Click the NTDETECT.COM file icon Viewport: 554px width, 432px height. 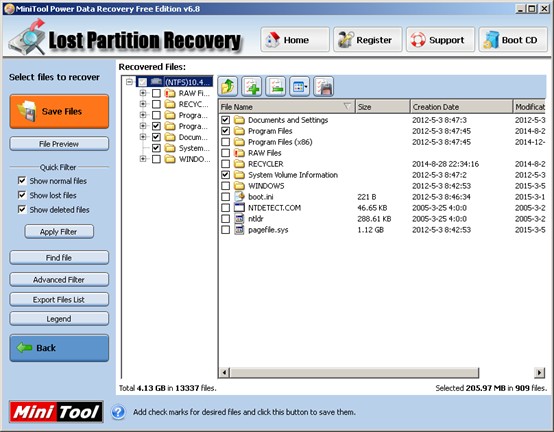click(239, 208)
